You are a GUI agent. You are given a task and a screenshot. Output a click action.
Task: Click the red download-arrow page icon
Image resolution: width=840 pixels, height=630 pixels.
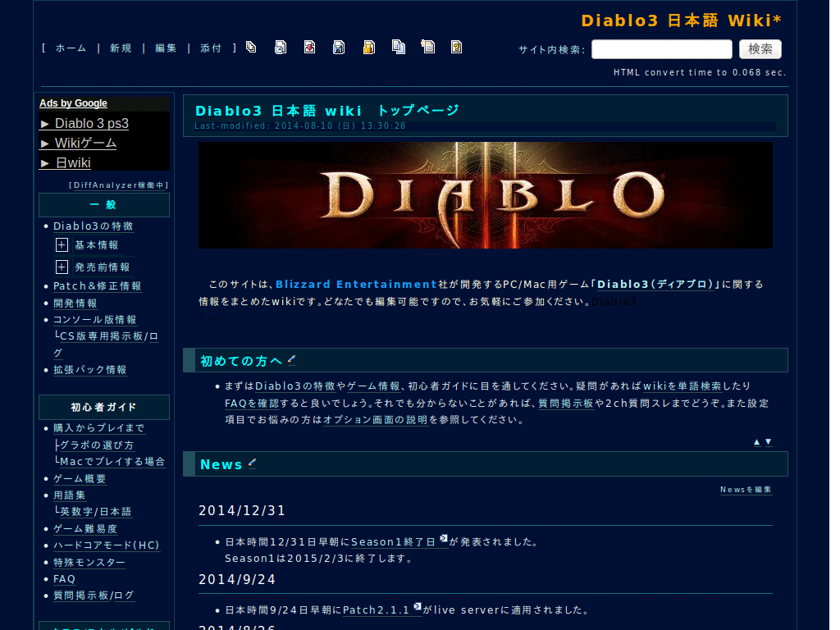point(309,47)
